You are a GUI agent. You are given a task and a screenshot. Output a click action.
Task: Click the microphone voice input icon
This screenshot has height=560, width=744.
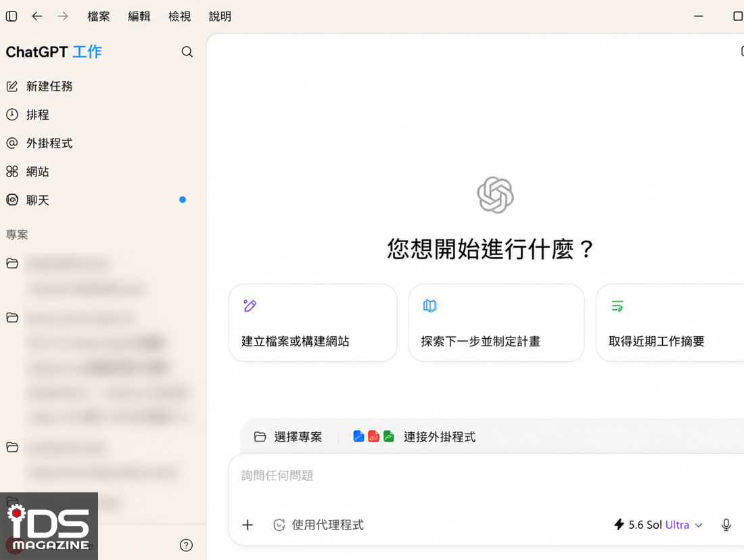pos(726,525)
